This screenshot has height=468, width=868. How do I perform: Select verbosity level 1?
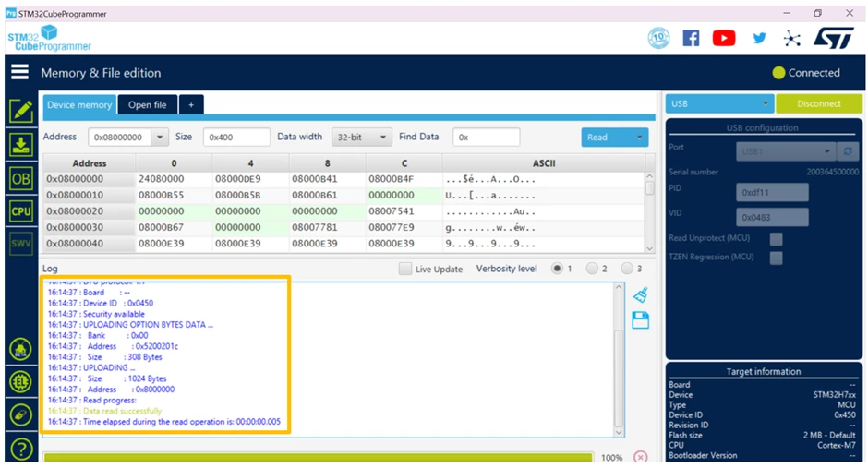pos(557,269)
